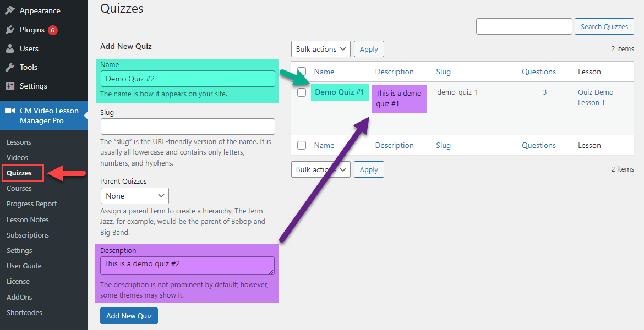Click the Tools wrench icon
This screenshot has width=644, height=330.
[10, 67]
